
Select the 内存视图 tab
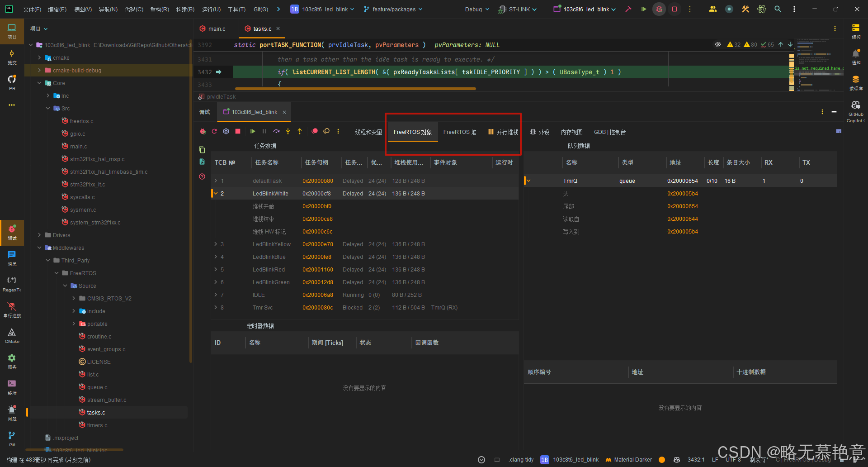[x=571, y=132]
